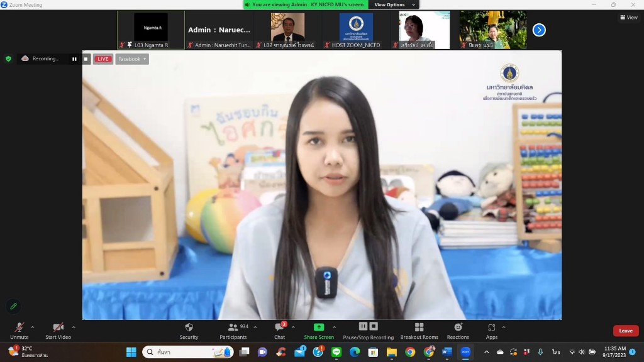Open the volume speaker control in tray
This screenshot has height=362, width=644.
point(582,352)
